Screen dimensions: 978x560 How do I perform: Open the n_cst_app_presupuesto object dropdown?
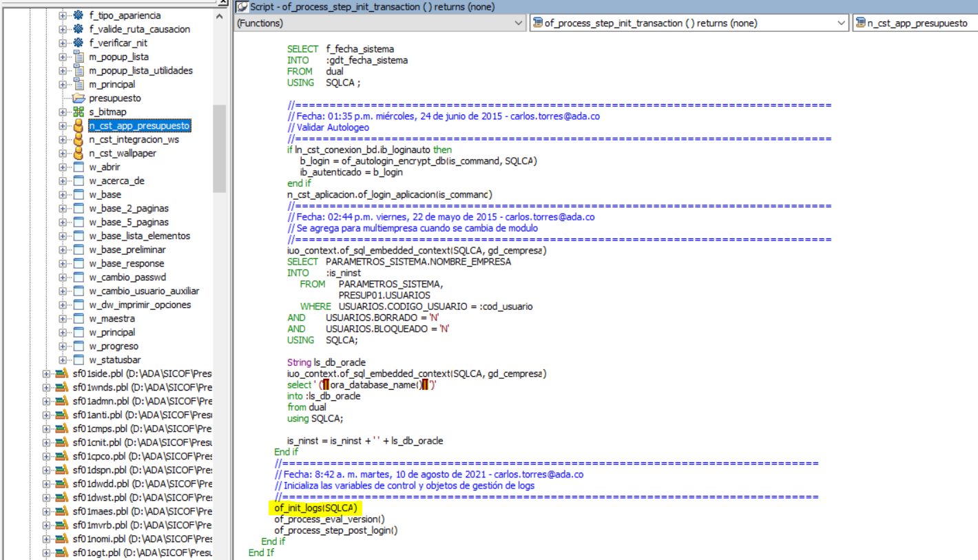tap(916, 23)
